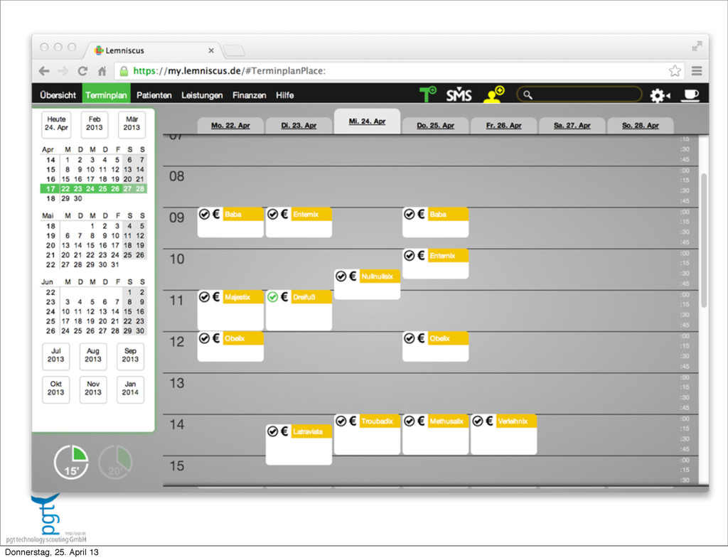Click the euro icon on Dreifuß appointment
Viewport: 728px width, 560px height.
tap(284, 296)
